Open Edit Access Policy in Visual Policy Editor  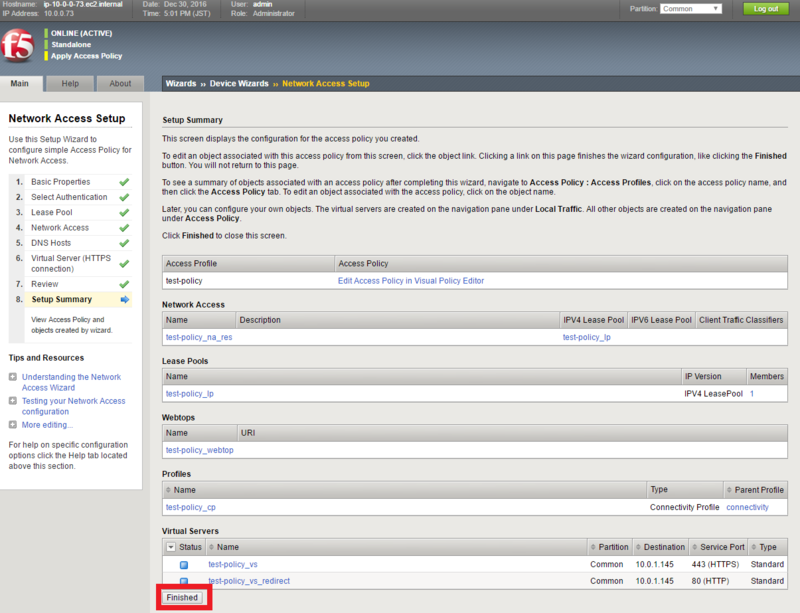(411, 281)
